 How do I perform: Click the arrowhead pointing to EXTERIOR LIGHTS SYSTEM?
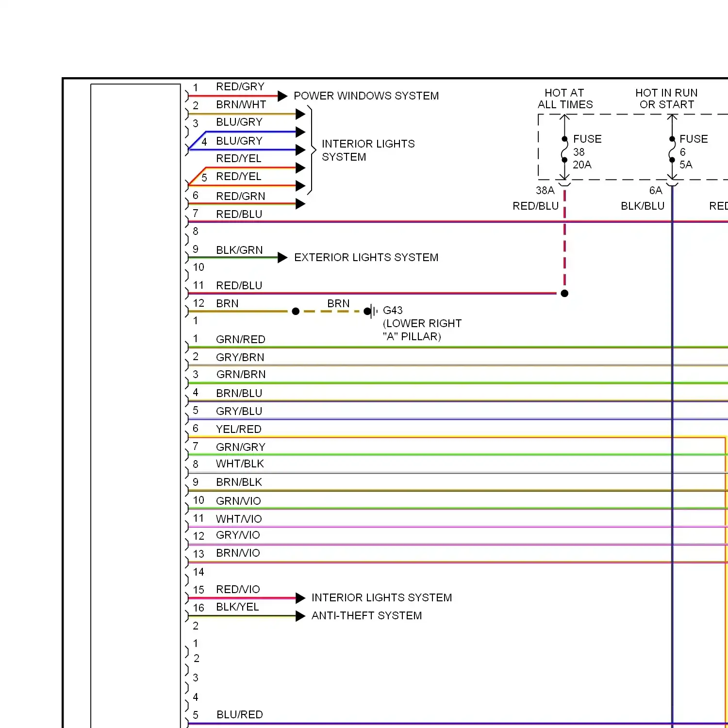[282, 258]
